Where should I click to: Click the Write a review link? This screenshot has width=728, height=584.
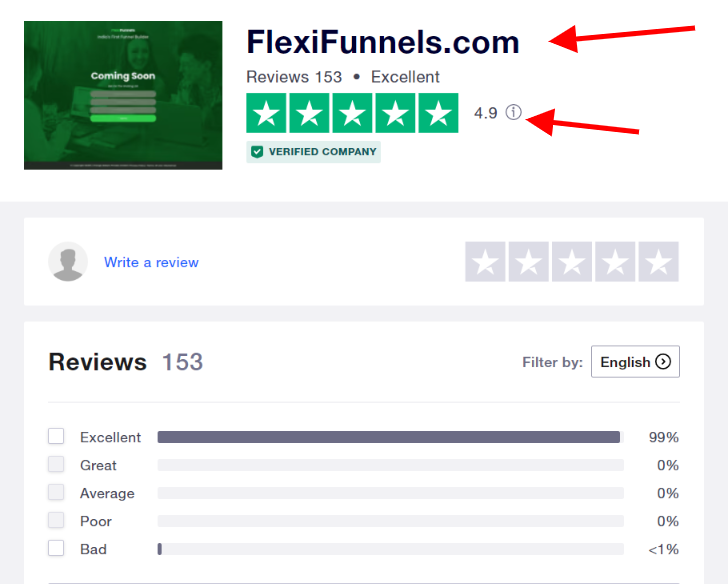click(151, 262)
